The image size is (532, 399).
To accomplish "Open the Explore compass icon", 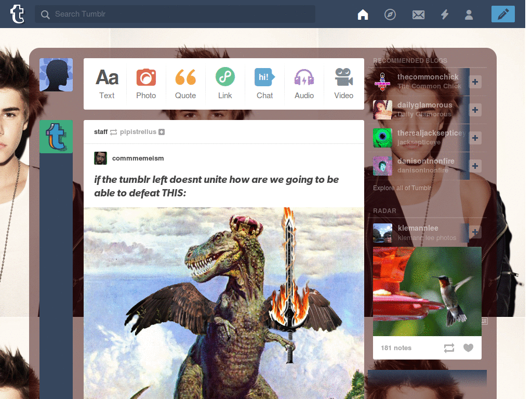I will click(x=390, y=15).
